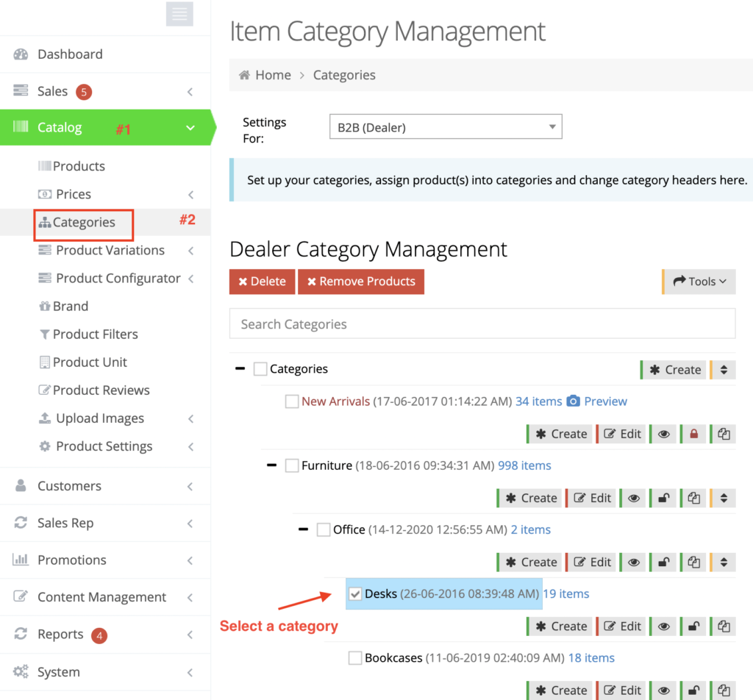Open Products in the Catalog menu
Screen dimensions: 753x700
(x=79, y=166)
